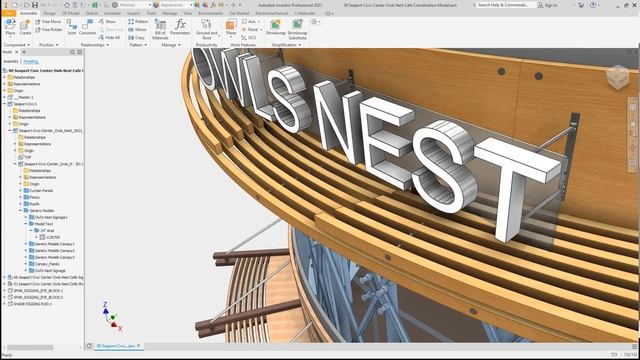The height and width of the screenshot is (360, 640).
Task: Switch to the Manage ribbon tab
Action: click(x=170, y=13)
